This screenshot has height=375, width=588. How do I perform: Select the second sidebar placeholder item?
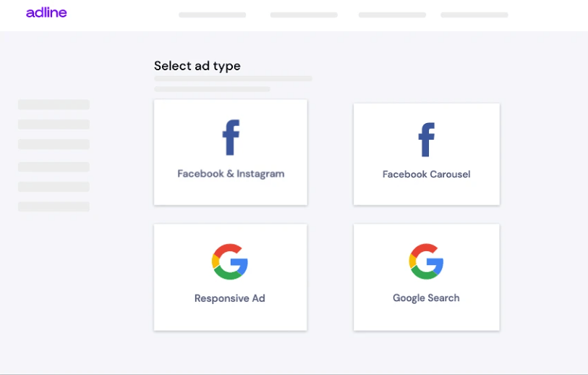tap(54, 125)
